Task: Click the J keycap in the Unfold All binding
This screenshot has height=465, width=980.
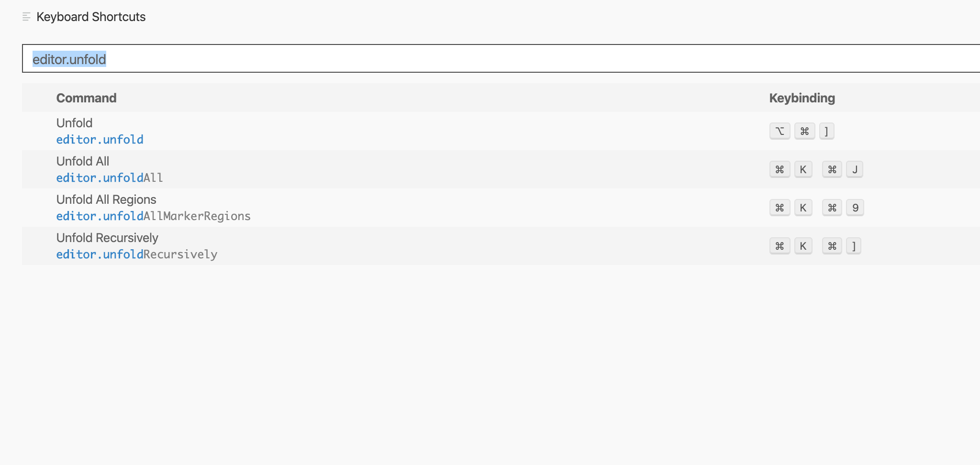Action: (855, 169)
